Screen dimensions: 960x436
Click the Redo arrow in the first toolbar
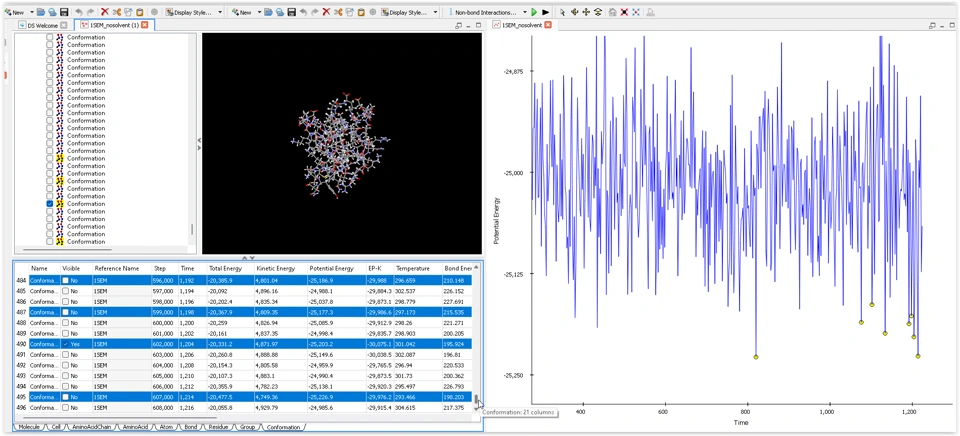(90, 12)
